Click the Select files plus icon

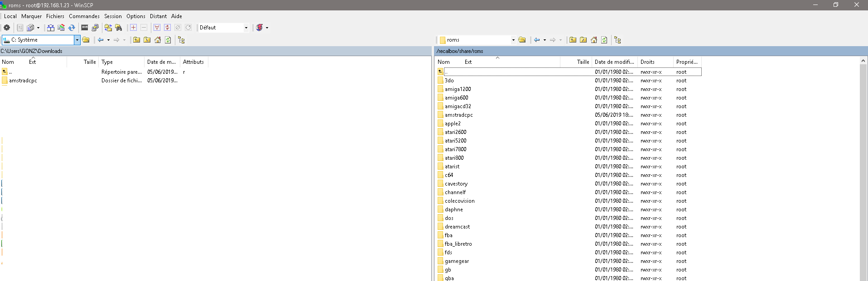click(x=133, y=28)
